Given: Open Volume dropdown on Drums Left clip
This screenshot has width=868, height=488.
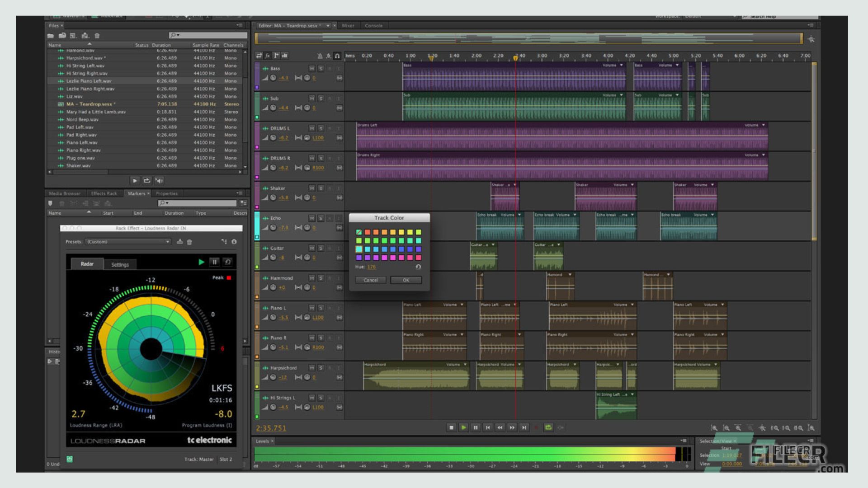Looking at the screenshot, I should pyautogui.click(x=764, y=125).
